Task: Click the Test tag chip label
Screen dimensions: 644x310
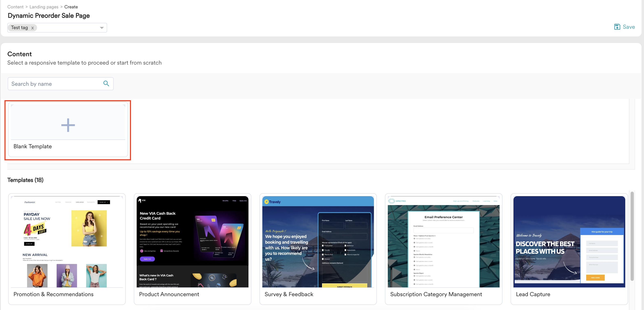Action: (20, 28)
